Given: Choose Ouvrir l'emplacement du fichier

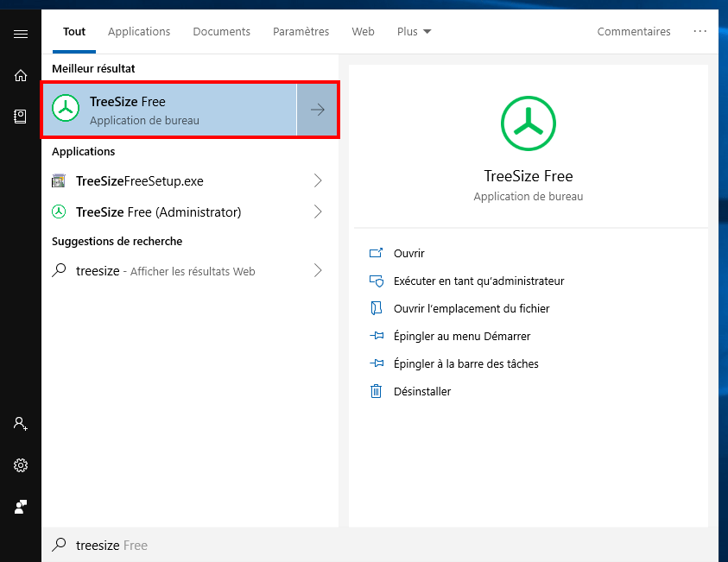Looking at the screenshot, I should tap(472, 308).
